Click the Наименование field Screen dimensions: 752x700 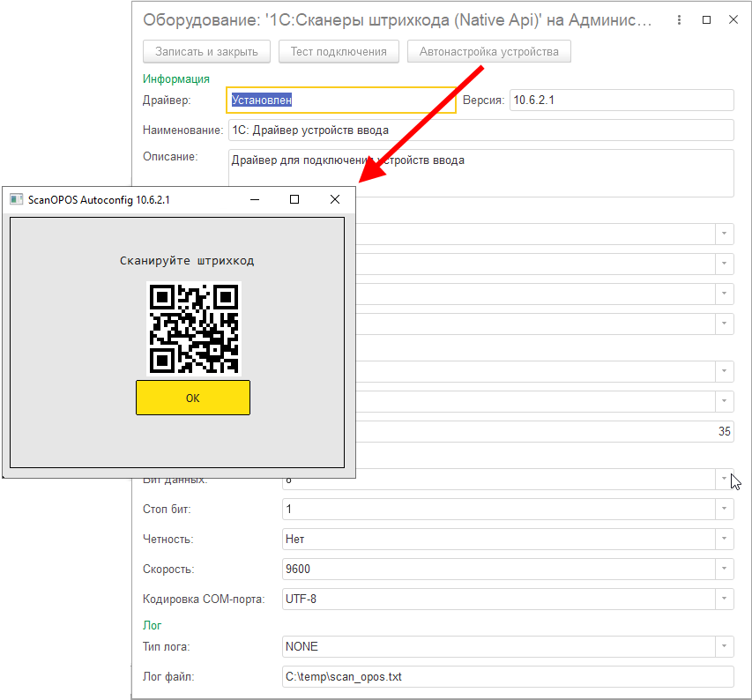click(x=481, y=130)
